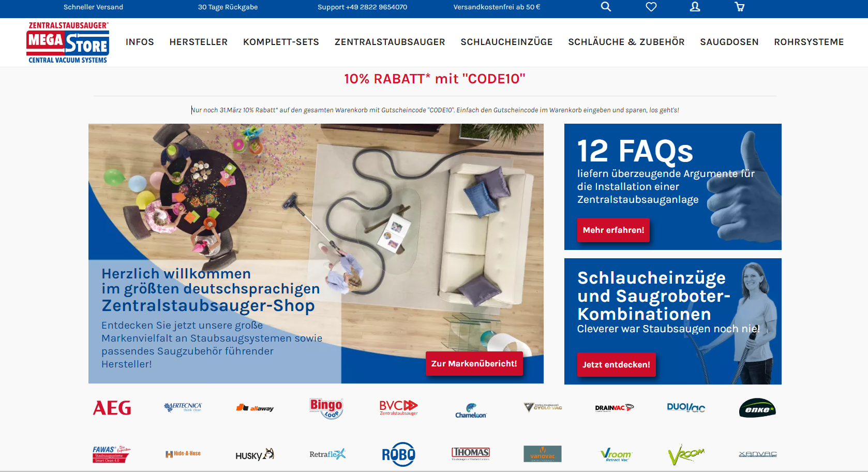Select the ROBO brand logo
Viewport: 868px width, 472px height.
pyautogui.click(x=398, y=454)
